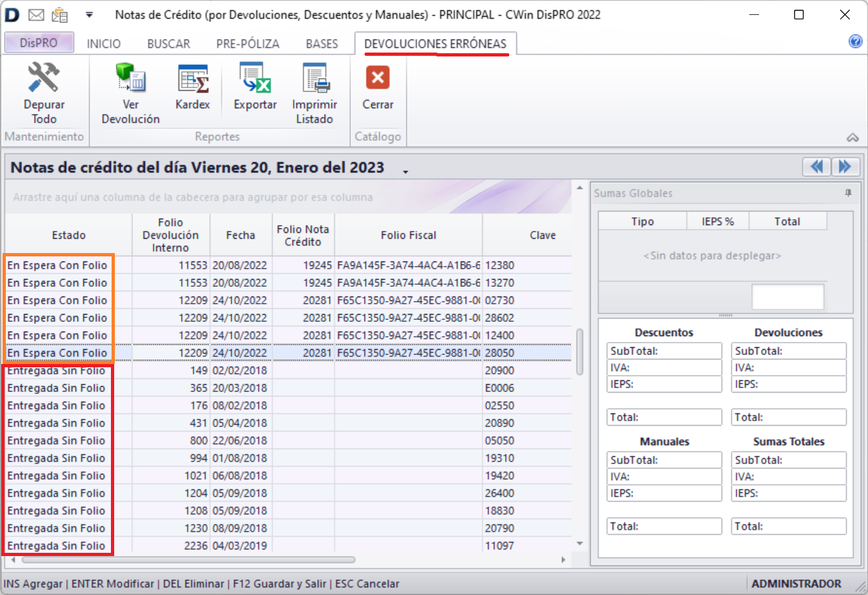Open the Ver Devolución report
The height and width of the screenshot is (595, 868).
[130, 78]
